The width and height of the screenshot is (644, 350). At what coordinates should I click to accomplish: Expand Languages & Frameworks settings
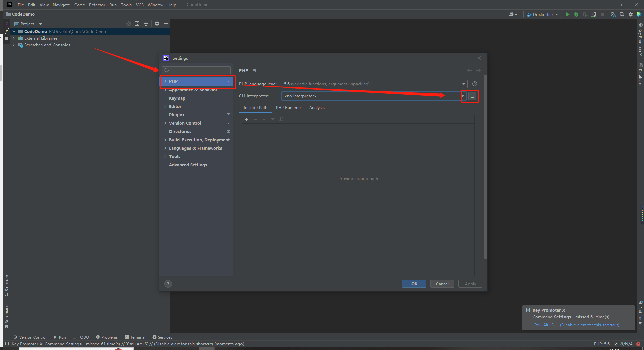(x=165, y=148)
